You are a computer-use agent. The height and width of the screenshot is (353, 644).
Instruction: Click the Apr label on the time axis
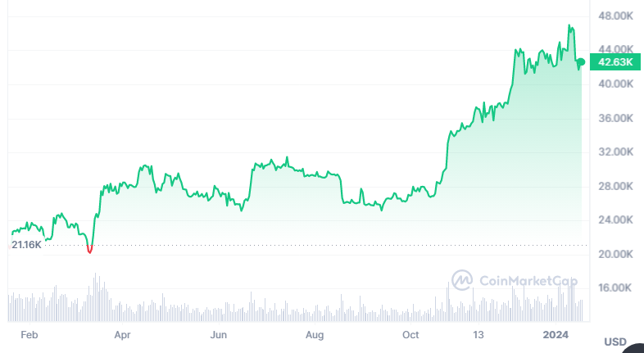[123, 334]
